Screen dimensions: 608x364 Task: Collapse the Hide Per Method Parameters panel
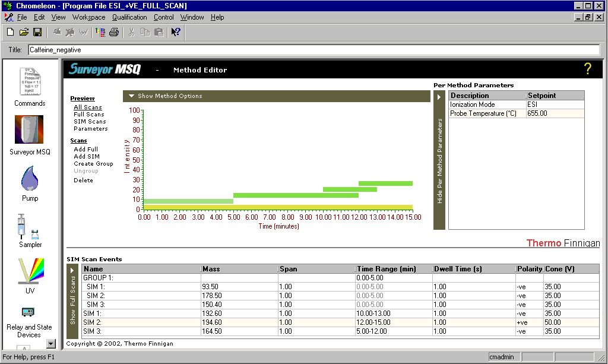[x=439, y=160]
